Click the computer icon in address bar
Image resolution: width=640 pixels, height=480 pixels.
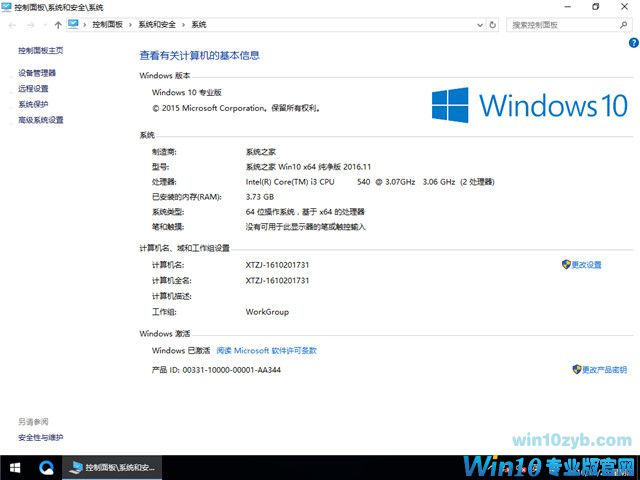pos(73,24)
